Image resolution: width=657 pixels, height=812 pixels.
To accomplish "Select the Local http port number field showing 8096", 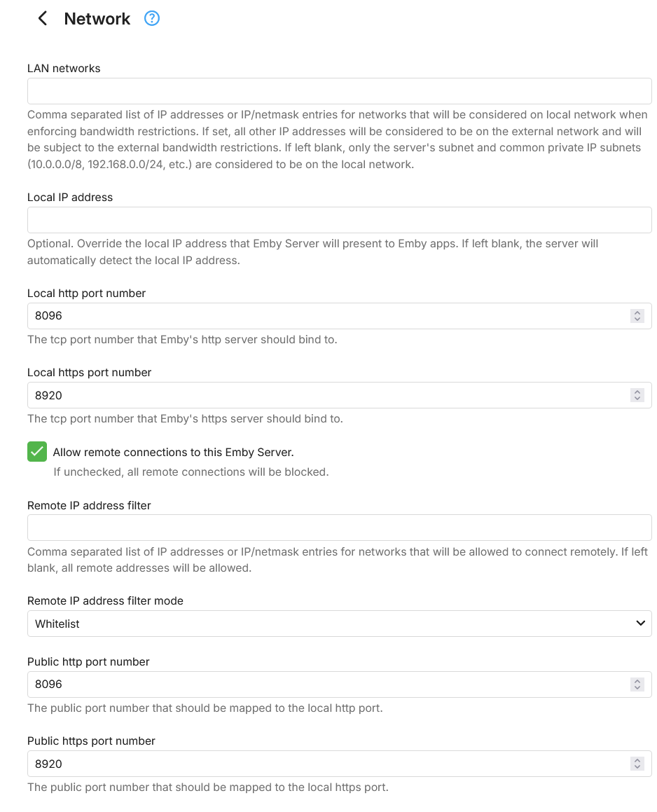I will 322,316.
